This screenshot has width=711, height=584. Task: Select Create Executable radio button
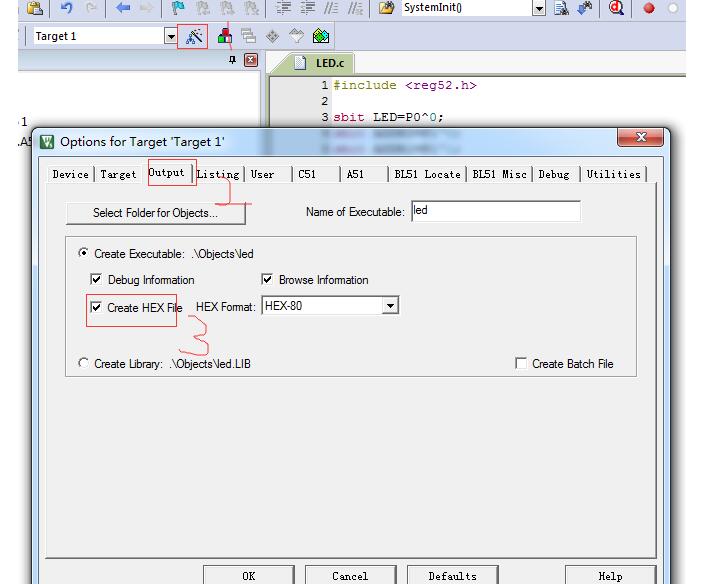coord(83,253)
